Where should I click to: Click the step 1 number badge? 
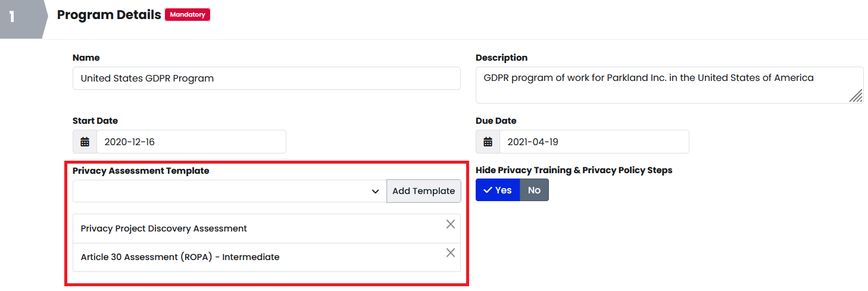(x=12, y=15)
